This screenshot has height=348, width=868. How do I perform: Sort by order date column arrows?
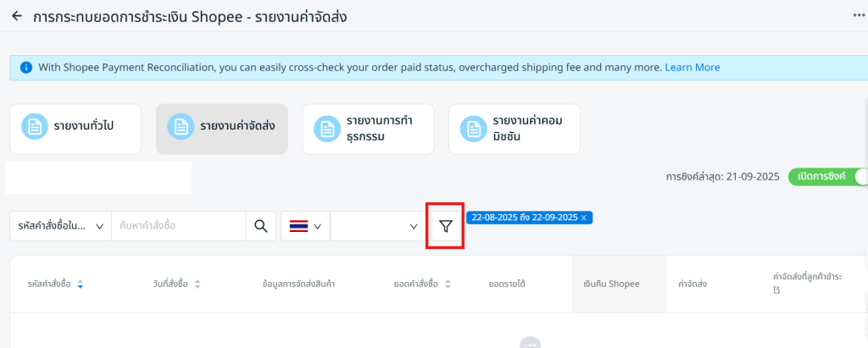point(198,284)
